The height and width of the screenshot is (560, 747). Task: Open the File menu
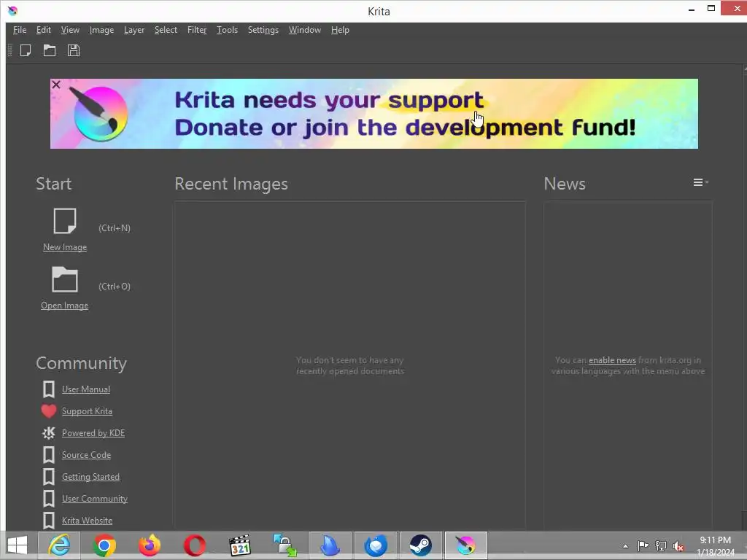[20, 30]
